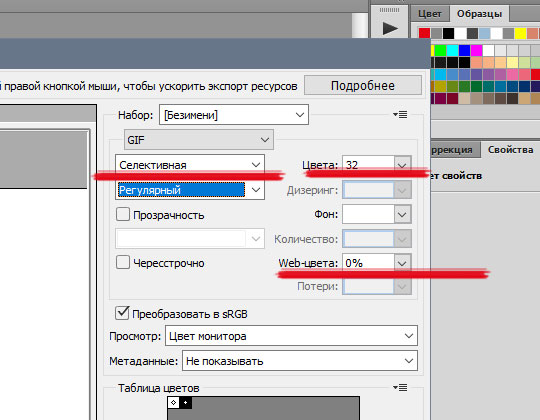Click the play button in the actions panel
This screenshot has width=540, height=420.
click(390, 28)
